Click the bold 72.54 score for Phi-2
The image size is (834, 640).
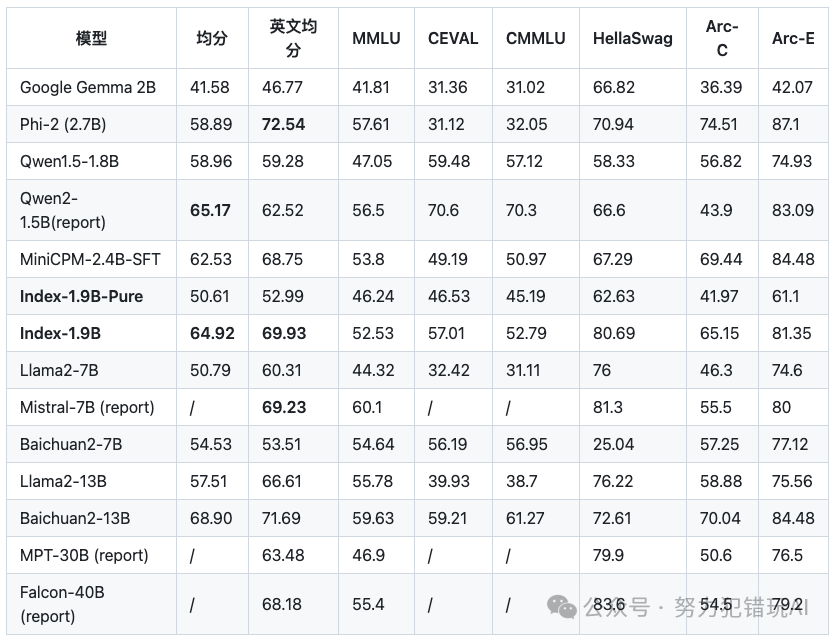click(284, 124)
